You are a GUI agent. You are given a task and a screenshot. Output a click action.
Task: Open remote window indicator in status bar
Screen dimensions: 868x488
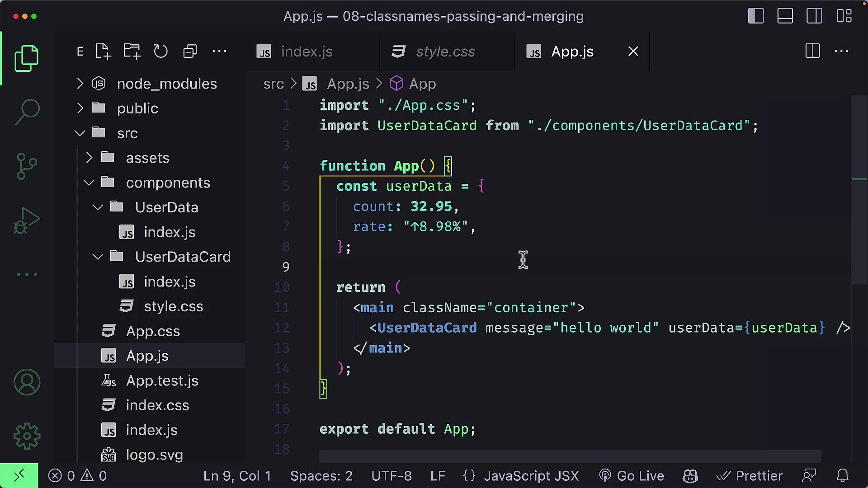19,476
